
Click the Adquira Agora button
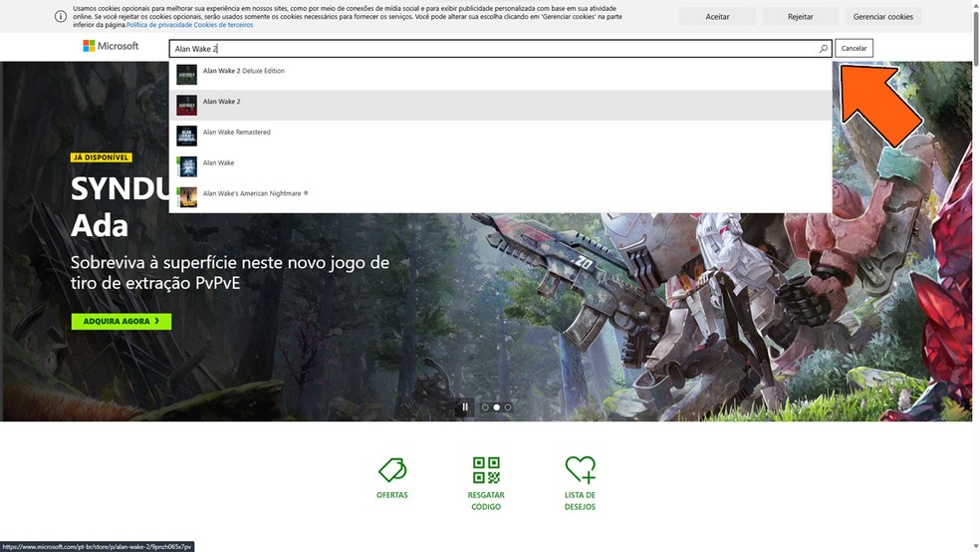coord(122,321)
